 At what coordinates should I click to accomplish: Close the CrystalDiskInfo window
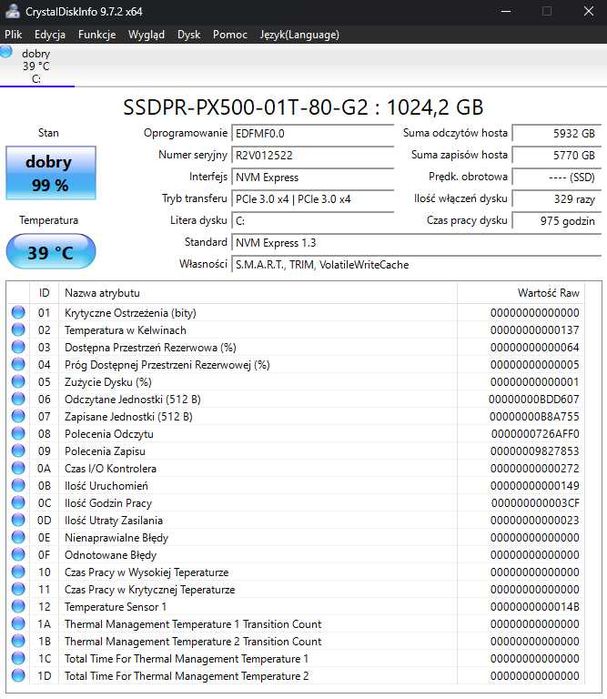click(x=588, y=11)
